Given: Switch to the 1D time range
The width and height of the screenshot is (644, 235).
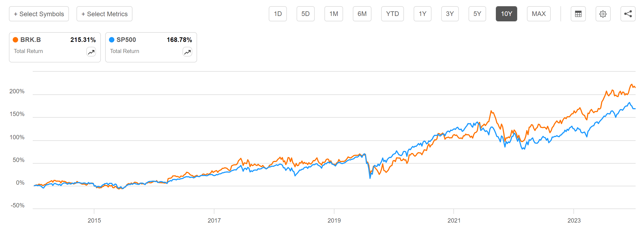Looking at the screenshot, I should point(278,14).
